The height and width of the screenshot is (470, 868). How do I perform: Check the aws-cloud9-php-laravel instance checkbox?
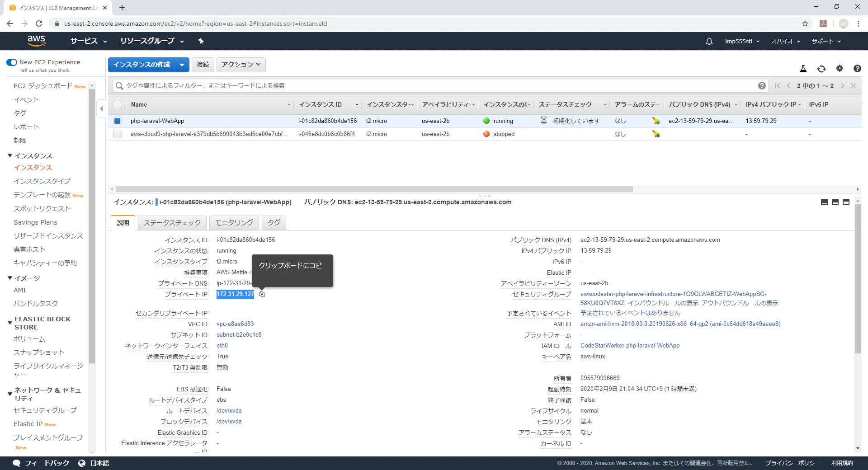(118, 134)
